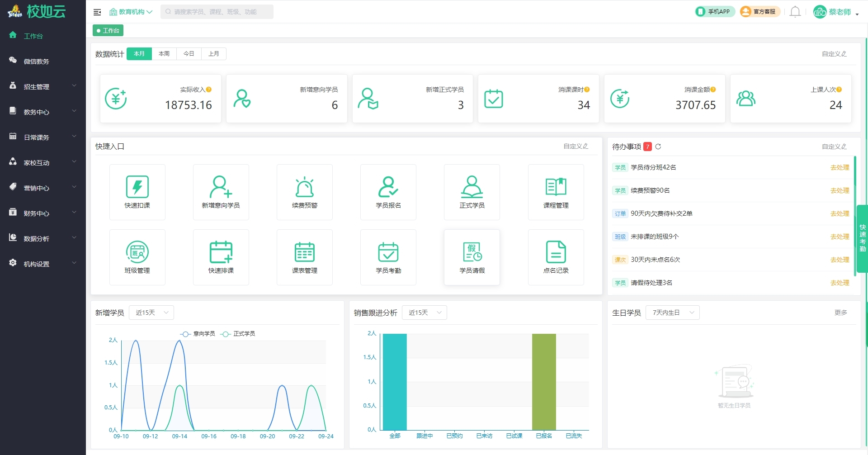Collapse sidebar with the hamburger menu icon
The height and width of the screenshot is (455, 868).
pos(97,12)
